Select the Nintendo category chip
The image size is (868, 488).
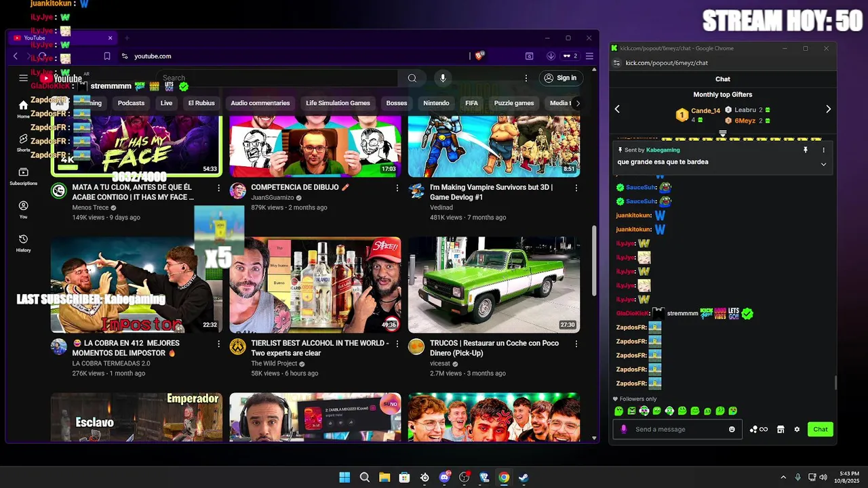436,103
